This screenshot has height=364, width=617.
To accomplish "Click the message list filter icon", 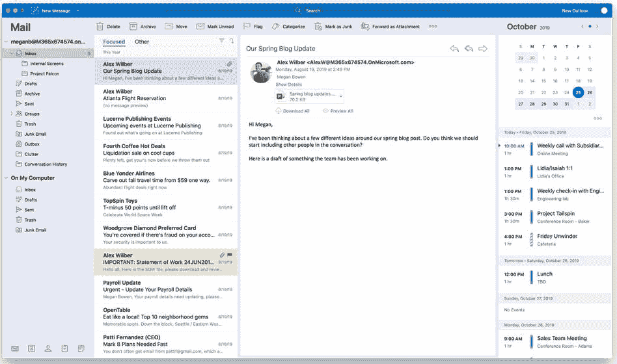I will pyautogui.click(x=221, y=40).
